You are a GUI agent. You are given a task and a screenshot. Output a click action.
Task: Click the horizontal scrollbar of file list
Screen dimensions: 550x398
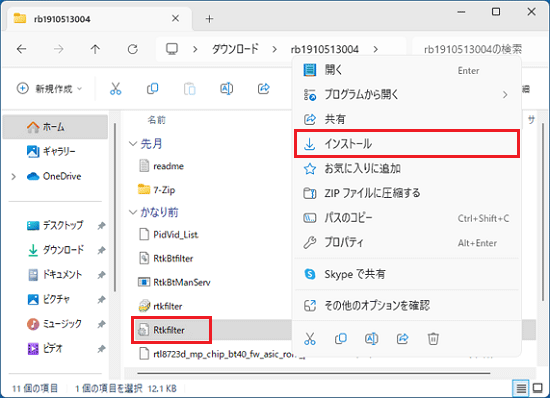(x=314, y=373)
